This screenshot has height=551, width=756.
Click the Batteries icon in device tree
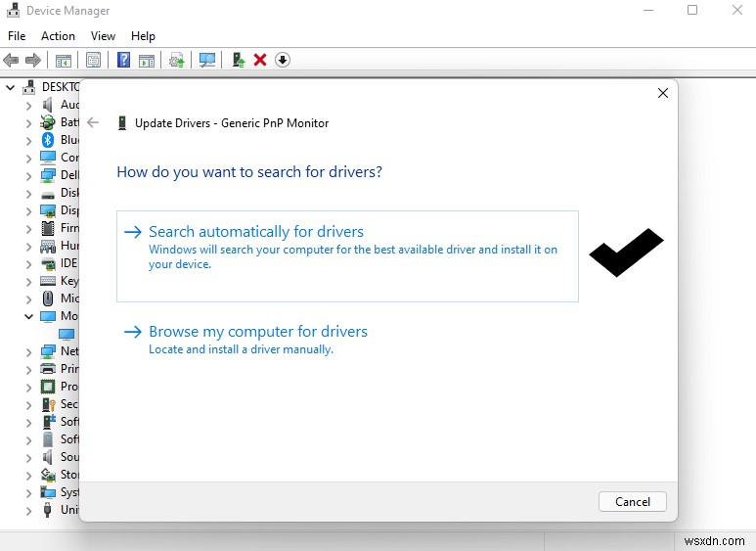pyautogui.click(x=47, y=122)
